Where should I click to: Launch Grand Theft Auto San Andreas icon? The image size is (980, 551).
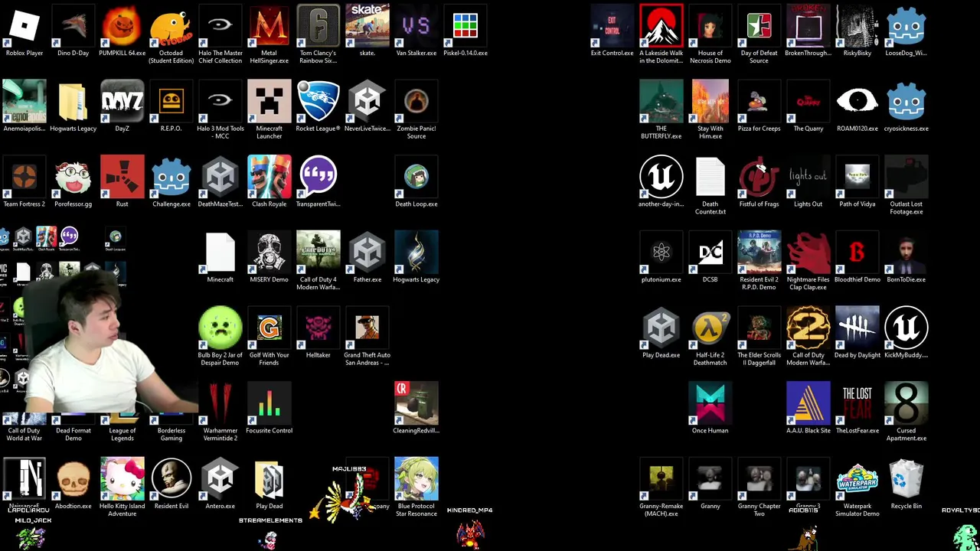click(367, 328)
